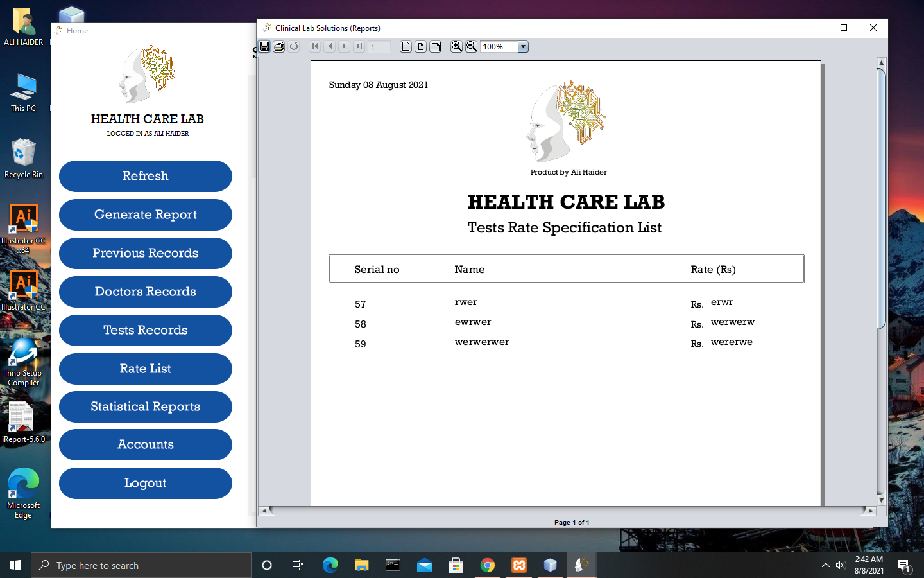Zoom out of the report view

click(471, 46)
